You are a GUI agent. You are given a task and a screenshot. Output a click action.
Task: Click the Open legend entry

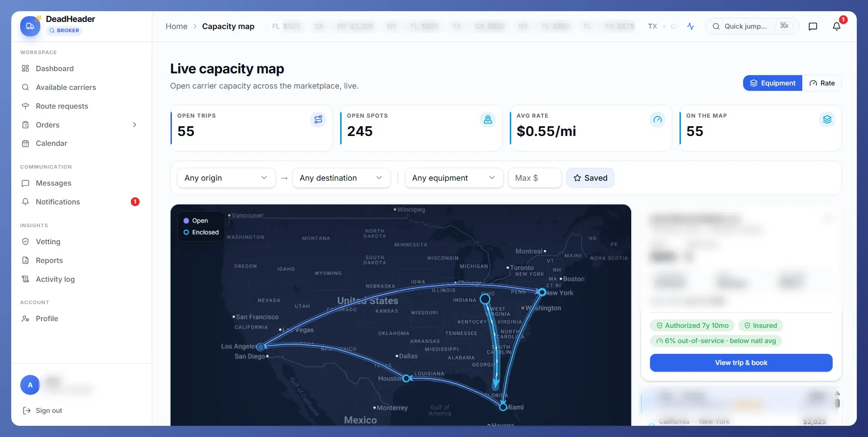pos(196,221)
